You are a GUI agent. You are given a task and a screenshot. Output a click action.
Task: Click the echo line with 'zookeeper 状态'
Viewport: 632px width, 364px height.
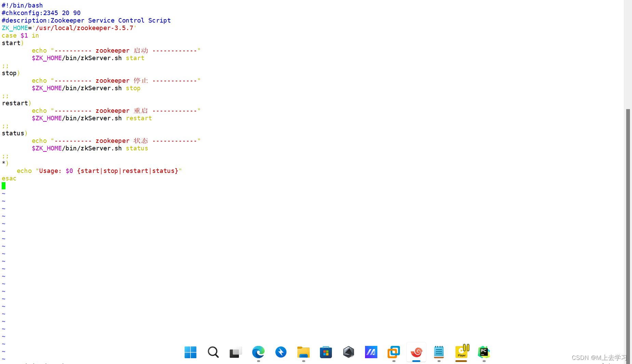[x=116, y=141]
